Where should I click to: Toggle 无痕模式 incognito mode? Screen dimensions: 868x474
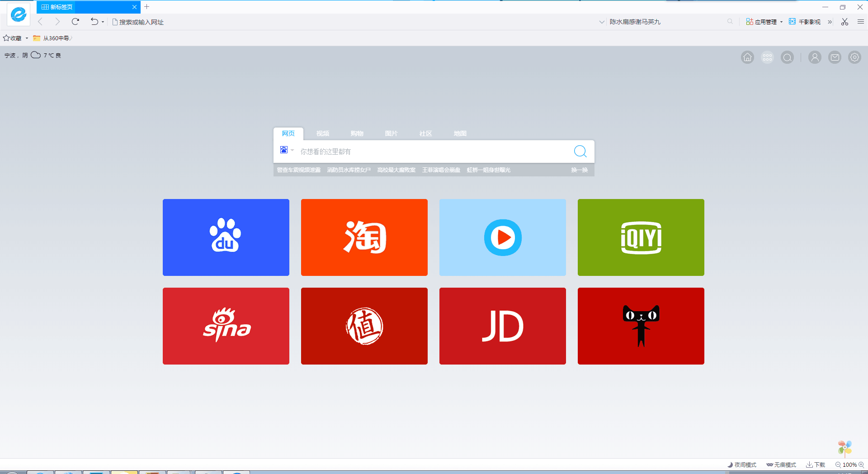[781, 465]
